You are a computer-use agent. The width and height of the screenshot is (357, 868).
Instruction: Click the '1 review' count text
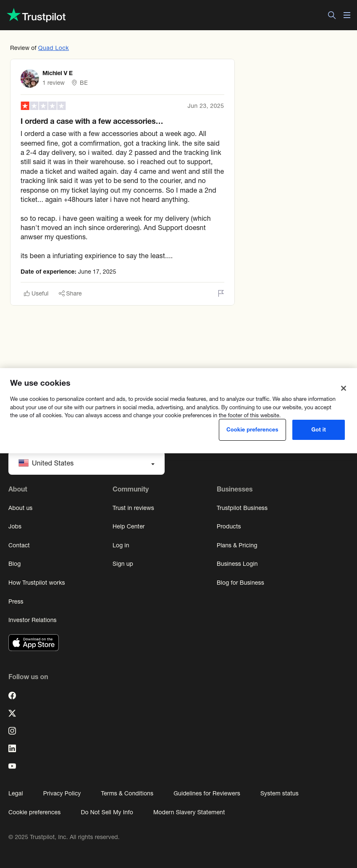pos(53,83)
